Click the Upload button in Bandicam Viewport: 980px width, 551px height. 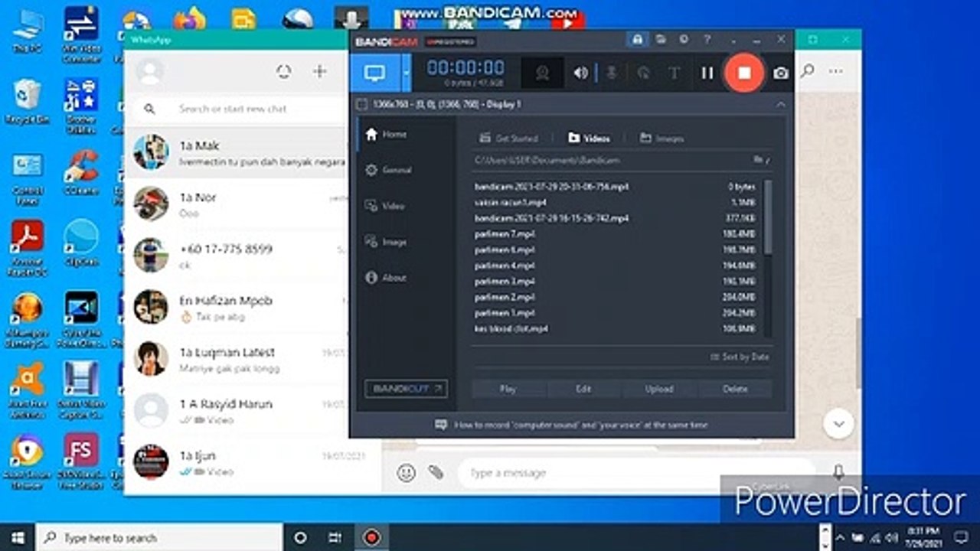click(x=659, y=389)
